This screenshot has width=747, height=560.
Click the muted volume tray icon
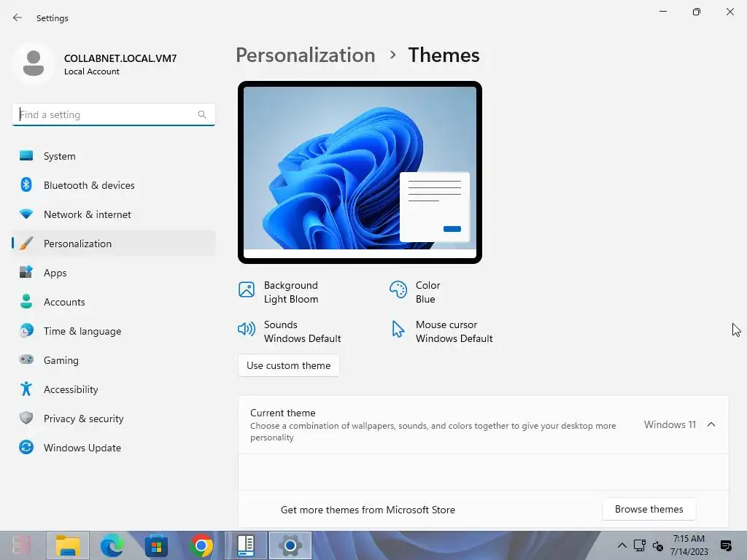tap(658, 545)
